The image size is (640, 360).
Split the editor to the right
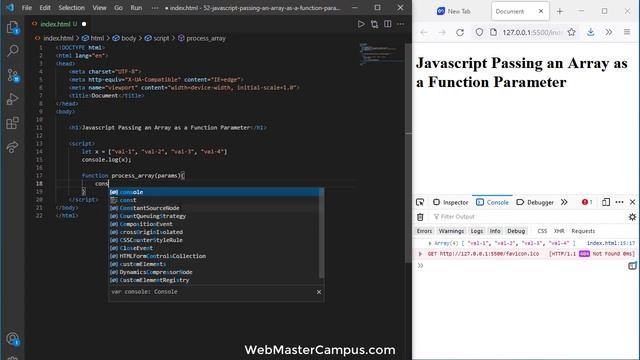(387, 24)
